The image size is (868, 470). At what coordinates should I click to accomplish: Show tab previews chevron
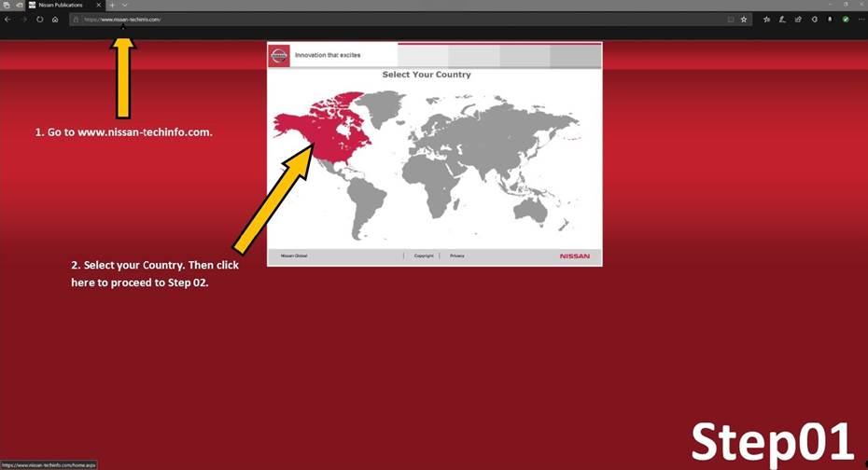[124, 5]
